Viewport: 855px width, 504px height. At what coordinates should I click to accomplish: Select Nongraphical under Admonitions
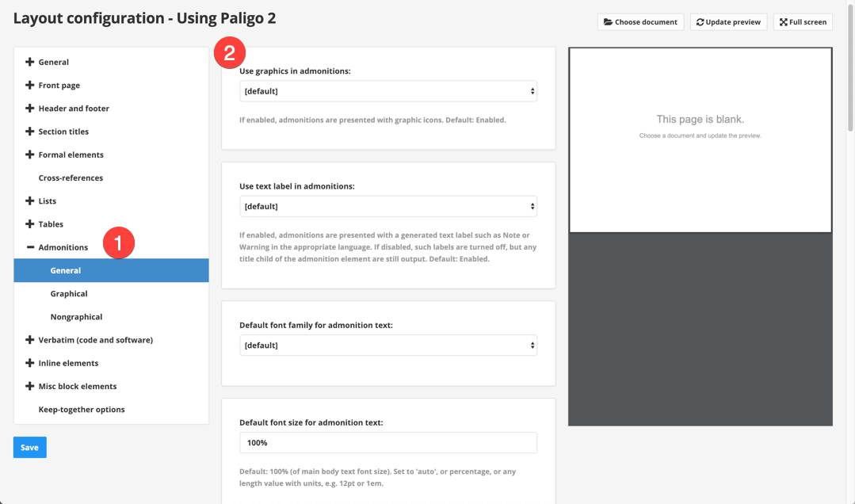[76, 317]
